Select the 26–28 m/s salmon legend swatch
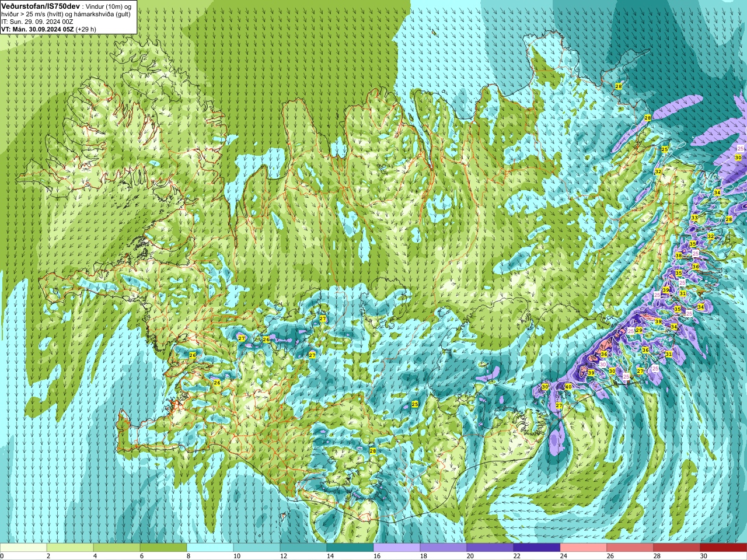This screenshot has width=747, height=560. (630, 548)
